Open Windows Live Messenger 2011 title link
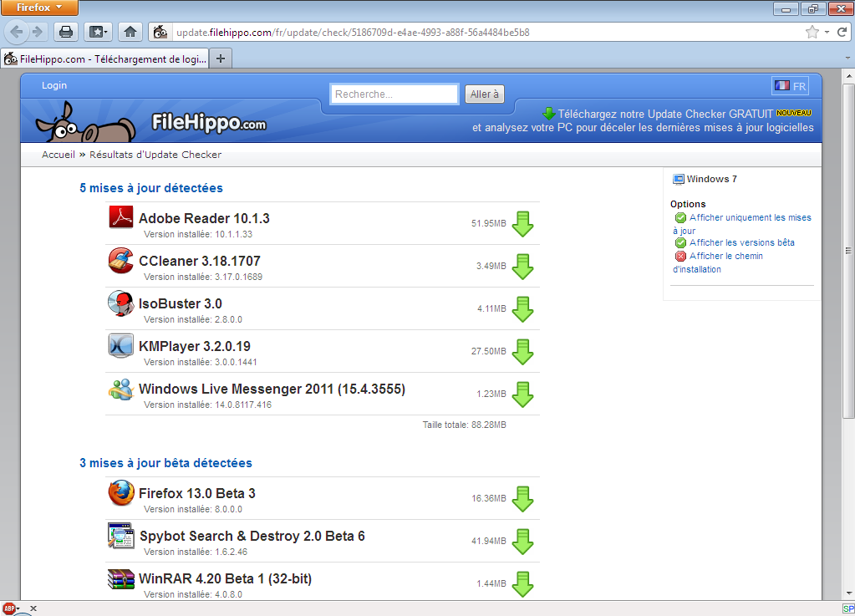The image size is (855, 616). tap(272, 389)
